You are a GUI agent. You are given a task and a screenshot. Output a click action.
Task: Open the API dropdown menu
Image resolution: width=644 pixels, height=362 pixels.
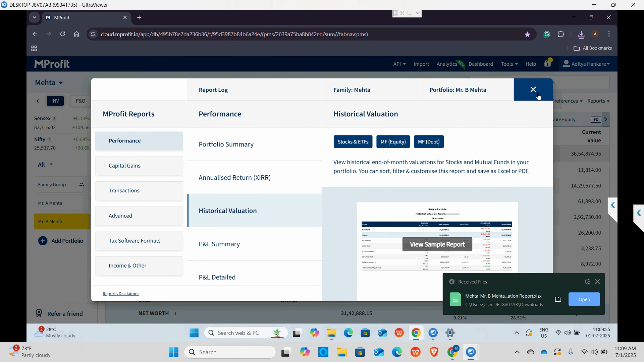(x=399, y=64)
